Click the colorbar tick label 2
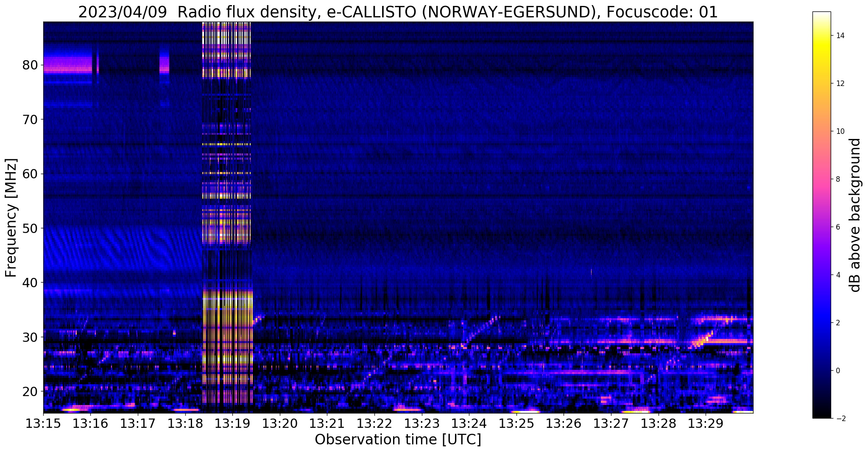The width and height of the screenshot is (868, 452). (838, 323)
